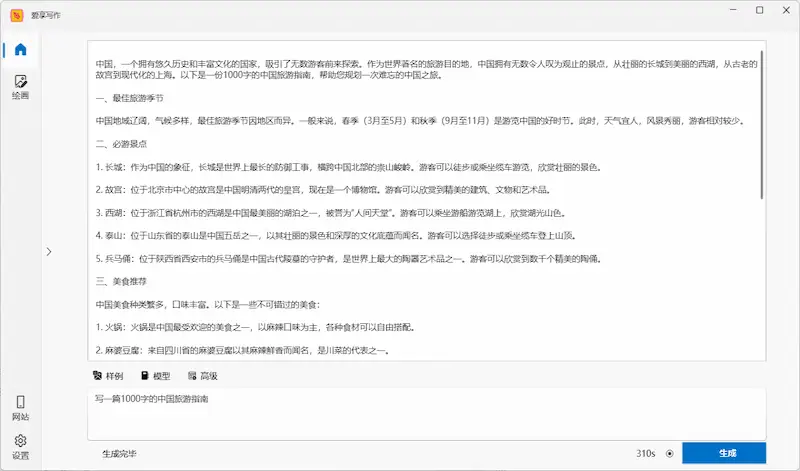Click the line starting 1. 火锅
Screen dimensions: 800x471
click(x=256, y=327)
